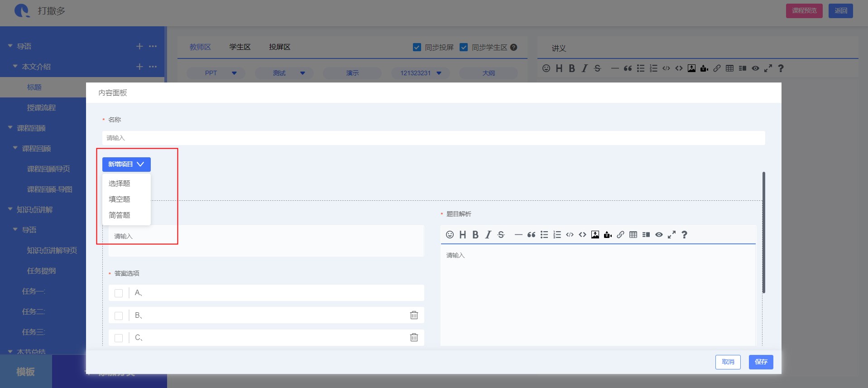Image resolution: width=868 pixels, height=388 pixels.
Task: Open the 测试 dropdown arrow
Action: (x=302, y=73)
